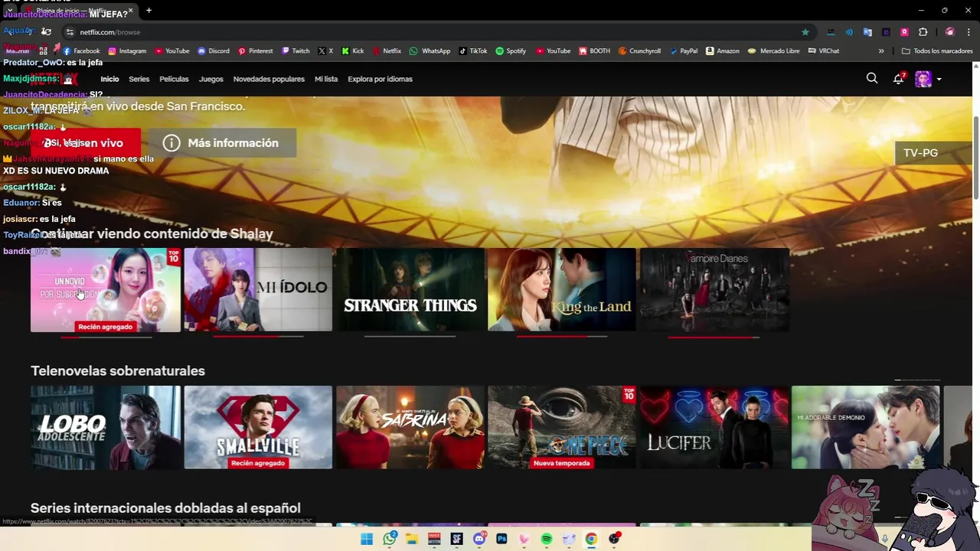
Task: Open the Smallville title card
Action: (x=258, y=427)
